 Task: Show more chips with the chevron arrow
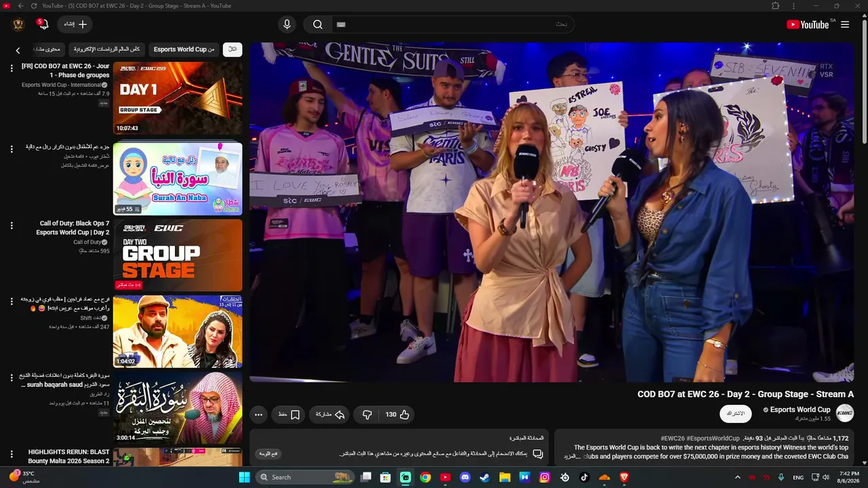pyautogui.click(x=18, y=50)
